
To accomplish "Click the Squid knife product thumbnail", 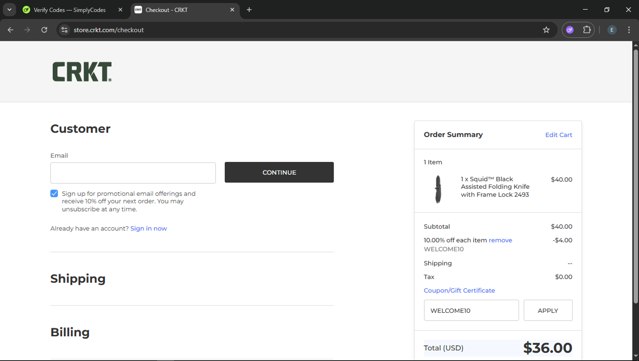I will point(438,189).
